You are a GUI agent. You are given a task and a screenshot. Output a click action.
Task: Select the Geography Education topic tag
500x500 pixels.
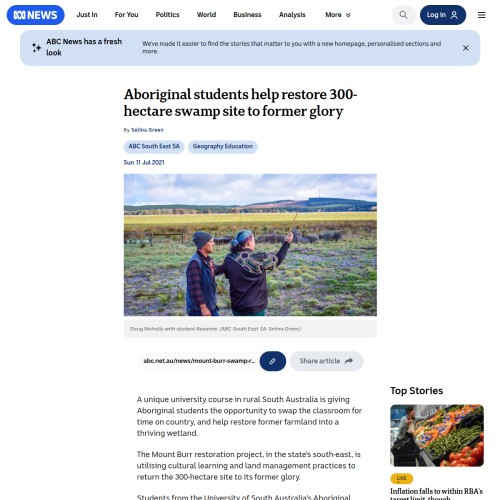tap(223, 146)
